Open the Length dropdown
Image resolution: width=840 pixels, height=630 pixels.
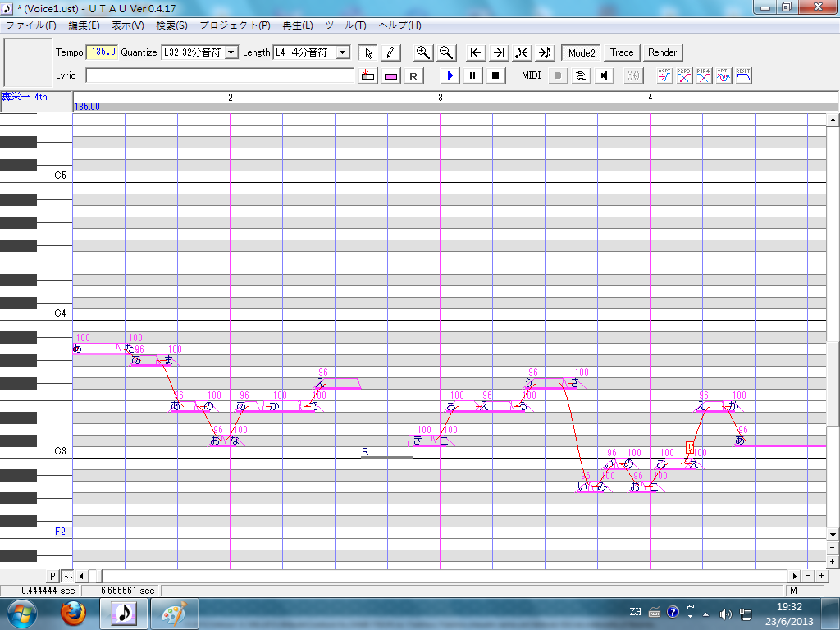(x=343, y=52)
